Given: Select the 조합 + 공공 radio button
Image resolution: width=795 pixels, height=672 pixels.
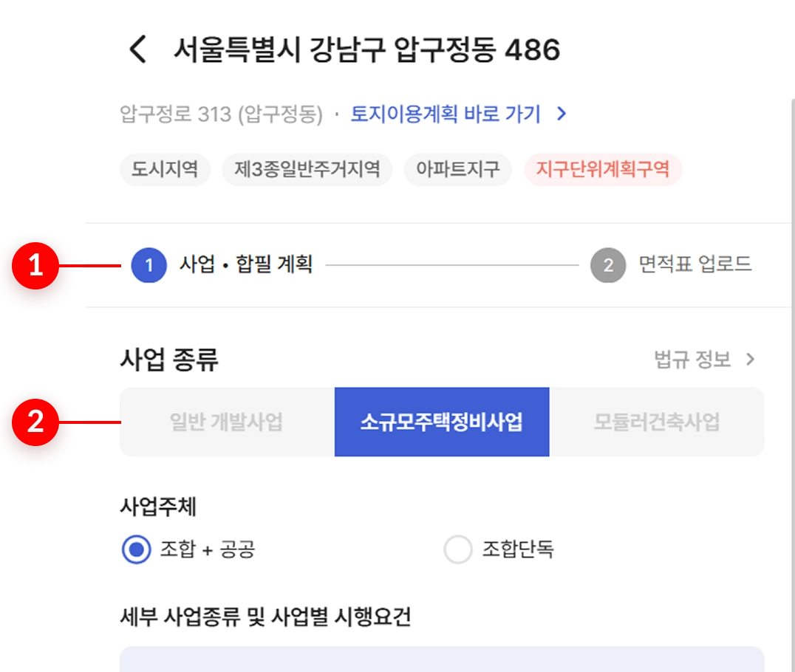Looking at the screenshot, I should click(137, 549).
